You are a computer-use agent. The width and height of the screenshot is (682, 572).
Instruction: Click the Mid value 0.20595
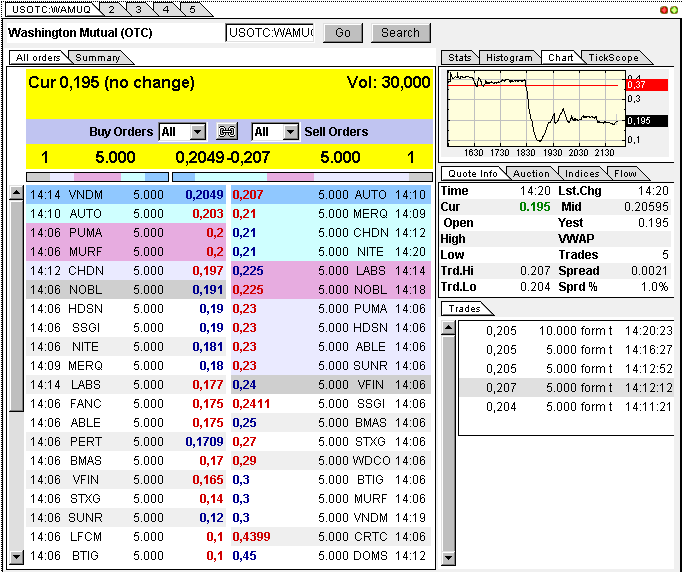click(x=646, y=207)
